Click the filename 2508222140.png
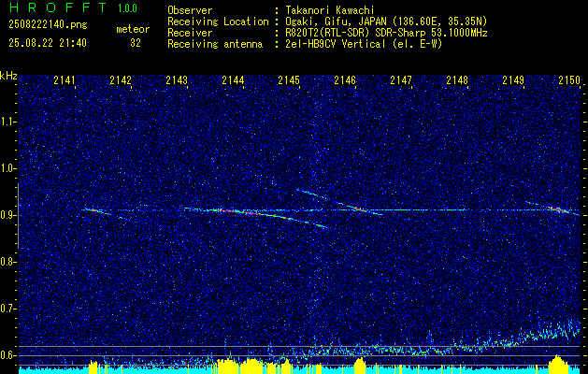Screen dimensions: 588x374 tap(48, 24)
